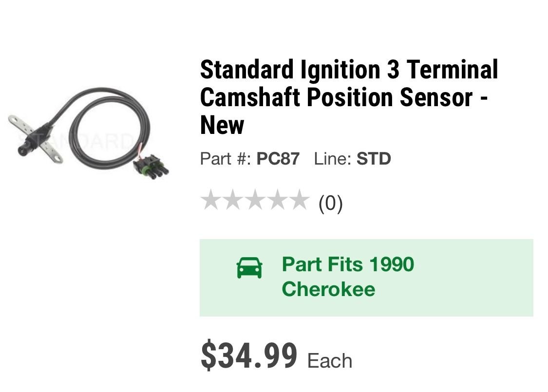Select the second rating star
This screenshot has width=548, height=392.
coord(233,200)
